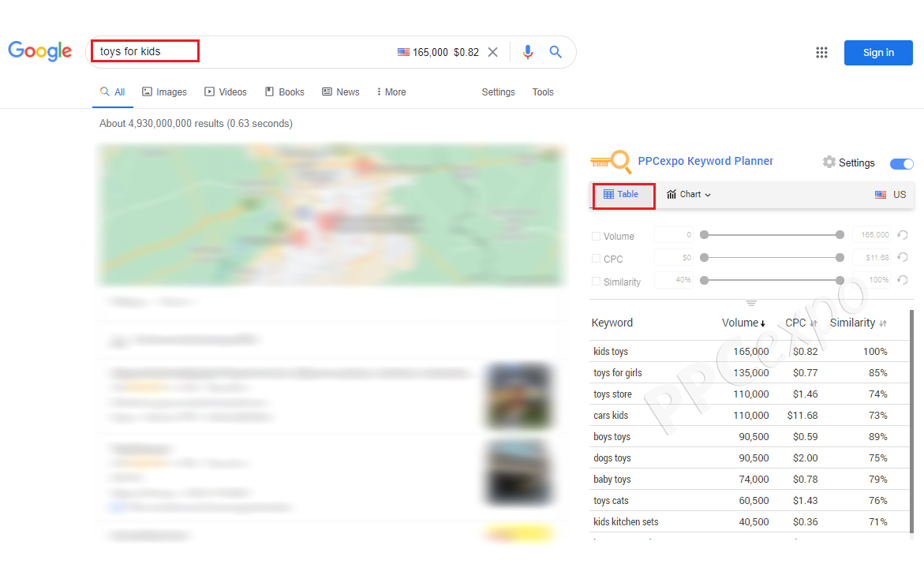Open the More search options menu

pos(391,92)
